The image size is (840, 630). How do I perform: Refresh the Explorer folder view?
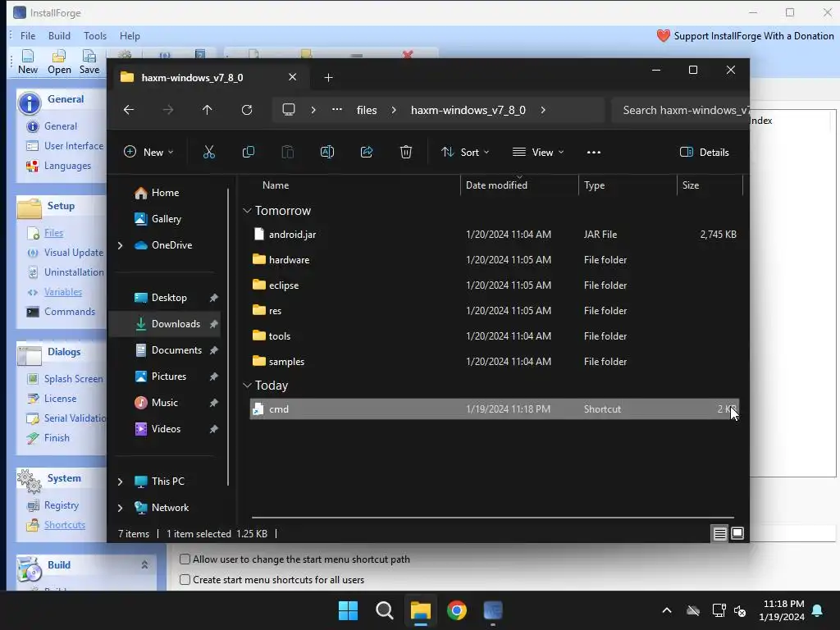(x=247, y=110)
